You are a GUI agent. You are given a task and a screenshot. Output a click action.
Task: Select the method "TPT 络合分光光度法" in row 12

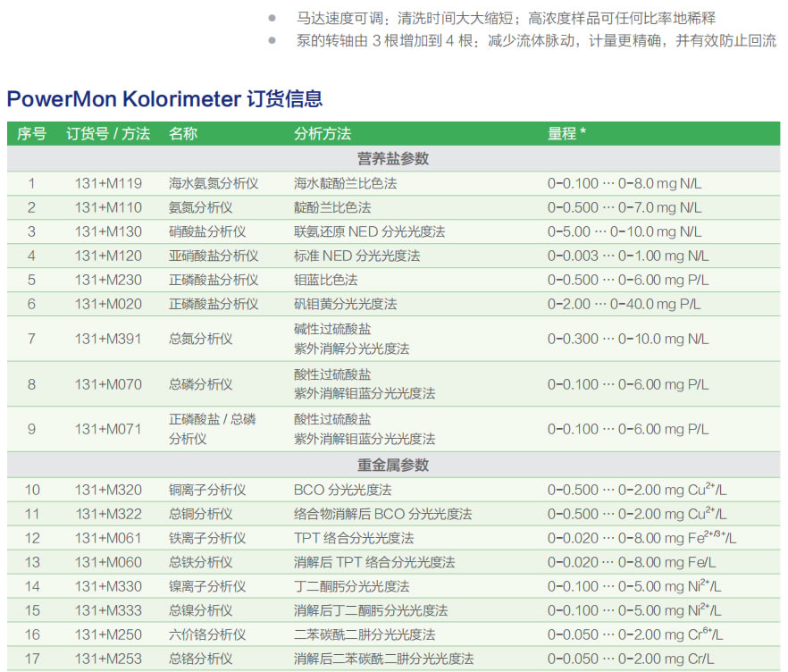(354, 538)
